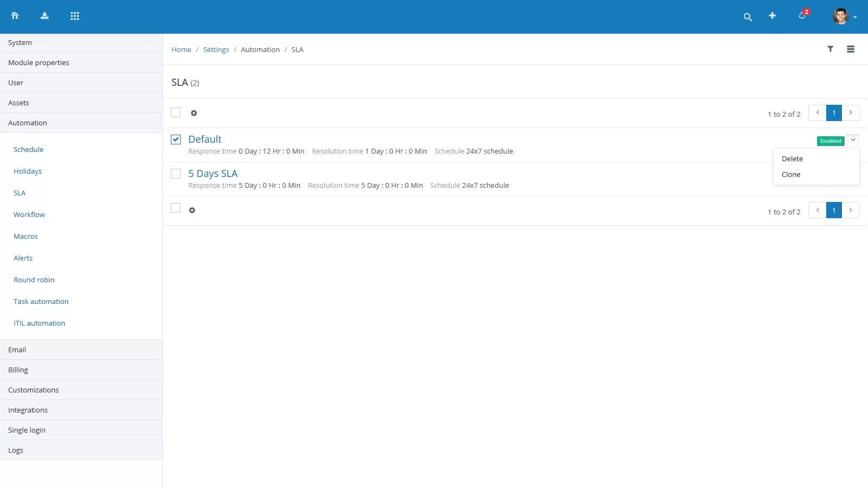Click the plus quick-add icon
The image size is (868, 488).
tap(772, 16)
